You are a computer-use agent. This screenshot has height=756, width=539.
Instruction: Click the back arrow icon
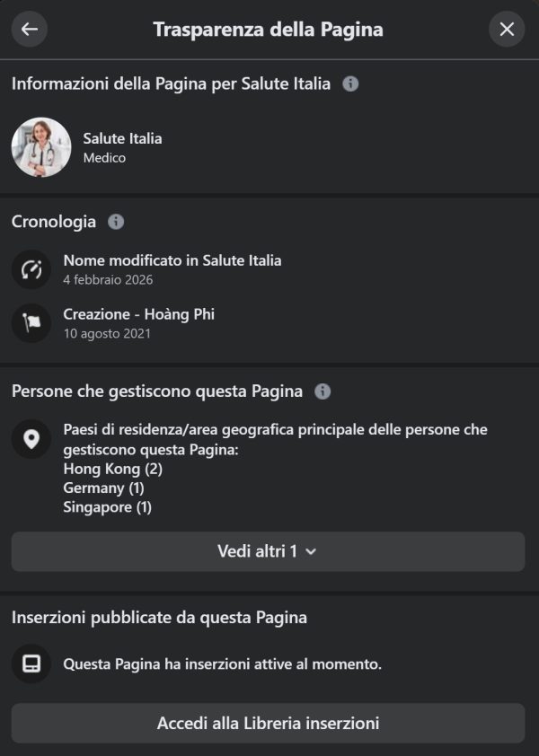(30, 30)
